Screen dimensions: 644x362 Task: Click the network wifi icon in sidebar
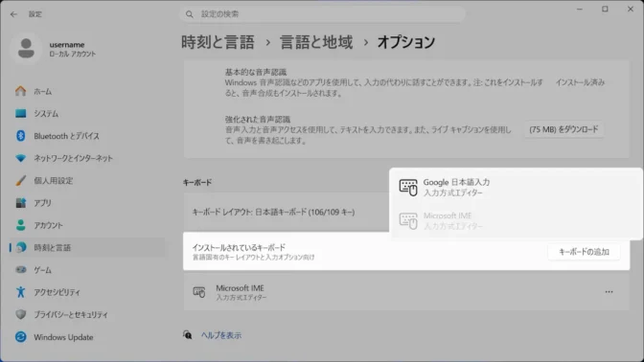tap(20, 158)
